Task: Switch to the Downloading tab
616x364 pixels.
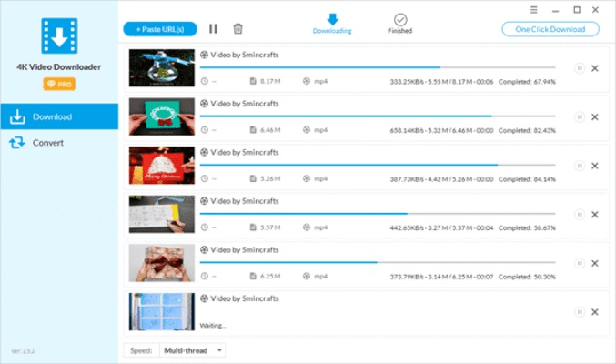Action: click(332, 24)
